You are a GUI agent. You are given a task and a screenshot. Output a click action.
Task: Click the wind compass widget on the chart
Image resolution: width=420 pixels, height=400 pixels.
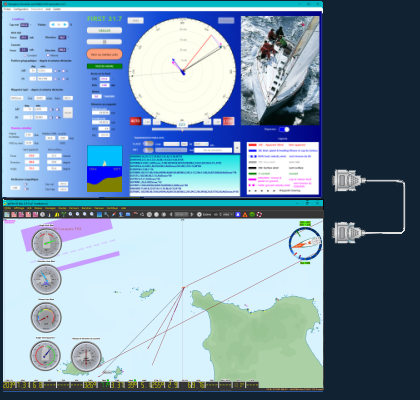[305, 244]
